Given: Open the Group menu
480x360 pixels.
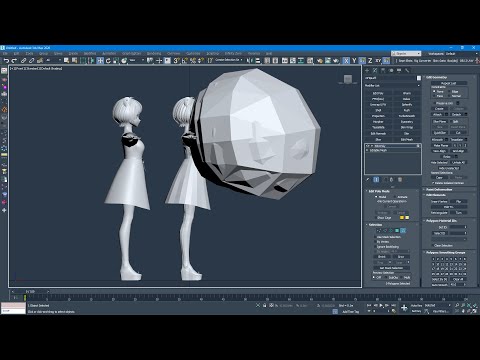Looking at the screenshot, I should click(x=44, y=53).
